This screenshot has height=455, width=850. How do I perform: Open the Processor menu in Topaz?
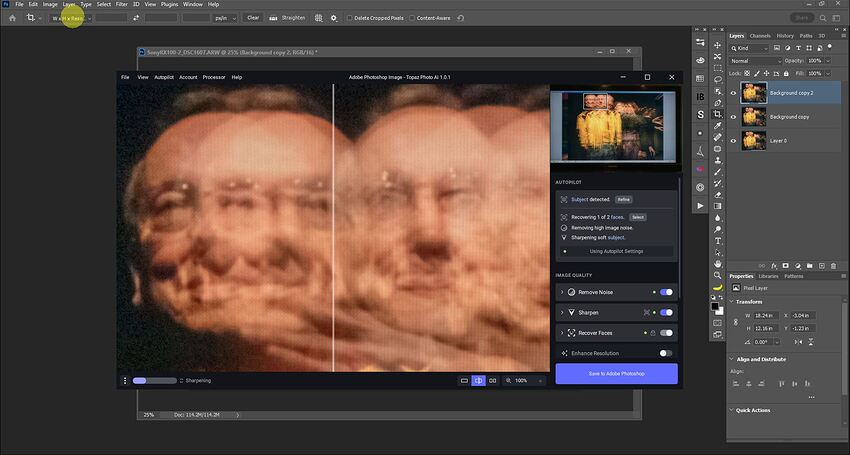coord(214,77)
